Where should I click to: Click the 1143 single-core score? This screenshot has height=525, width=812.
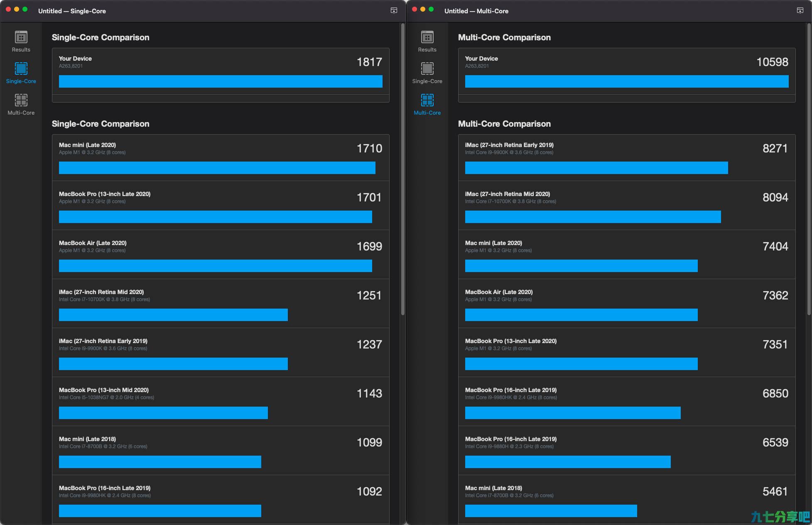pos(369,393)
